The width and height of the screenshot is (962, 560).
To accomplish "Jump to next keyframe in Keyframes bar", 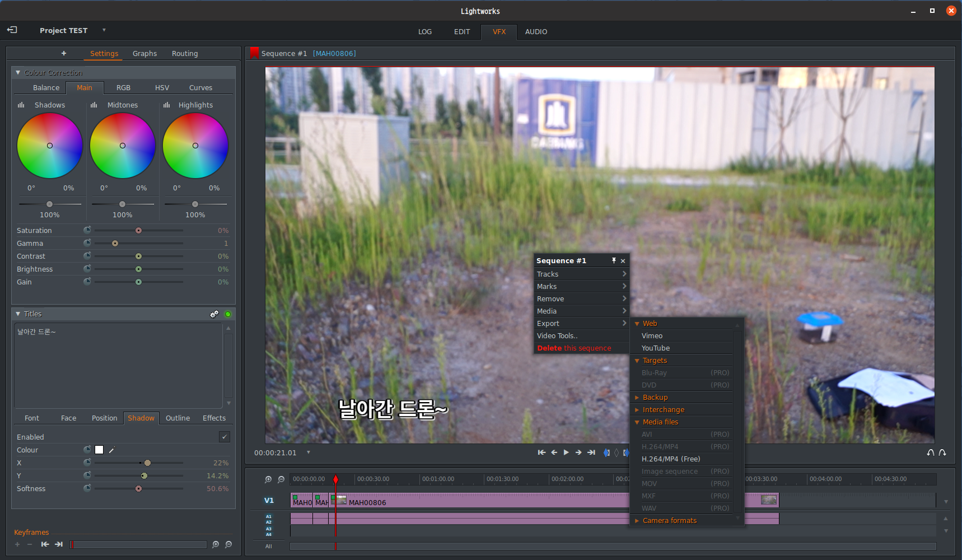I will 59,544.
